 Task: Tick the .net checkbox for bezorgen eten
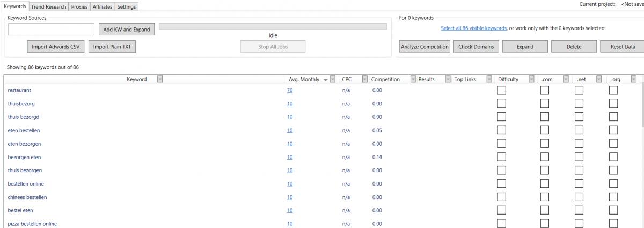tap(579, 157)
